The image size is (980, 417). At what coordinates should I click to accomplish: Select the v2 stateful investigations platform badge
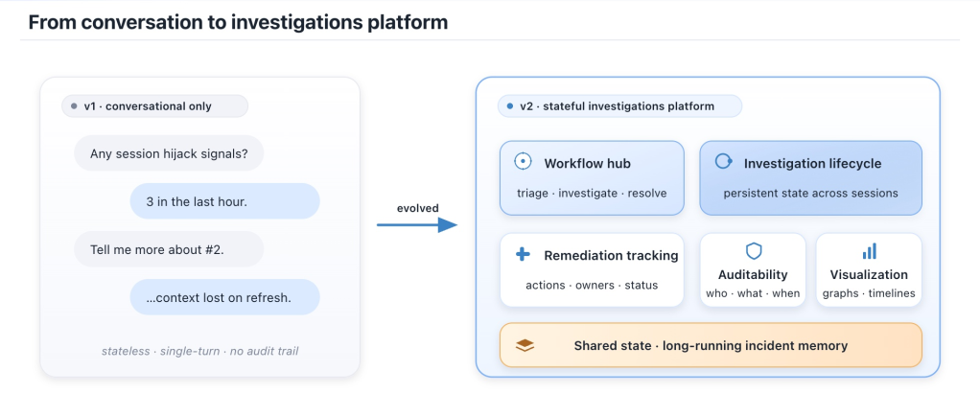click(619, 106)
